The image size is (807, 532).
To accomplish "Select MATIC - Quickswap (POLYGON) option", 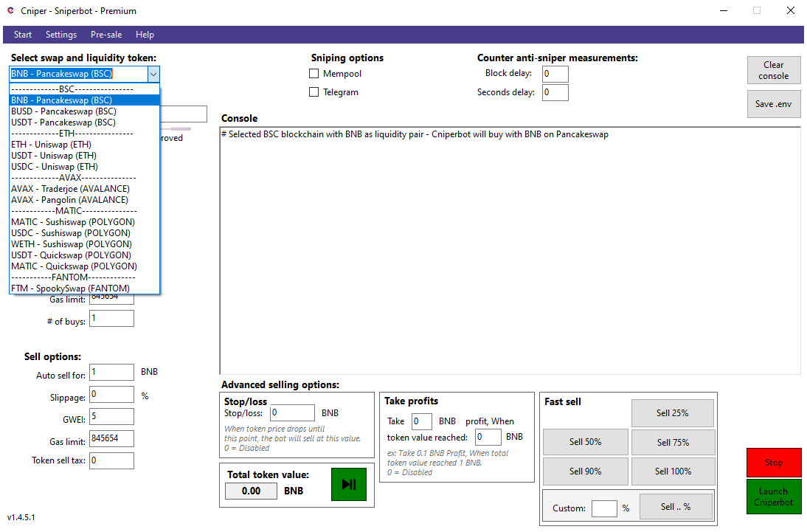I will click(84, 266).
